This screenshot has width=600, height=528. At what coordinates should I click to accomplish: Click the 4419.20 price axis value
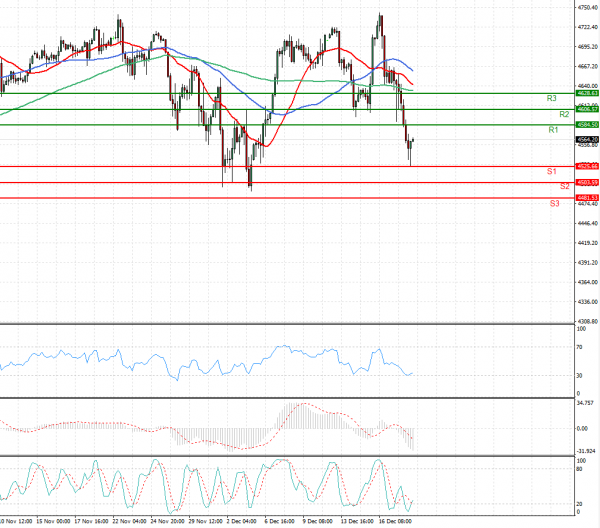[588, 243]
